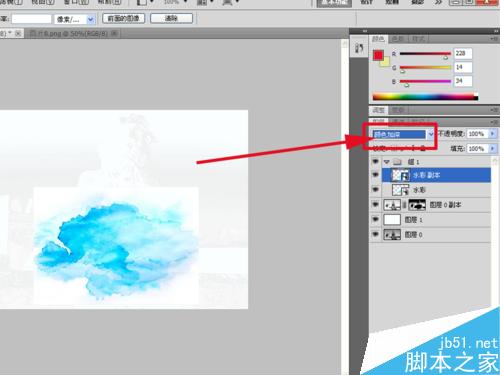The image size is (500, 375).
Task: Click the 图层 0 layer thumbnail
Action: (392, 235)
